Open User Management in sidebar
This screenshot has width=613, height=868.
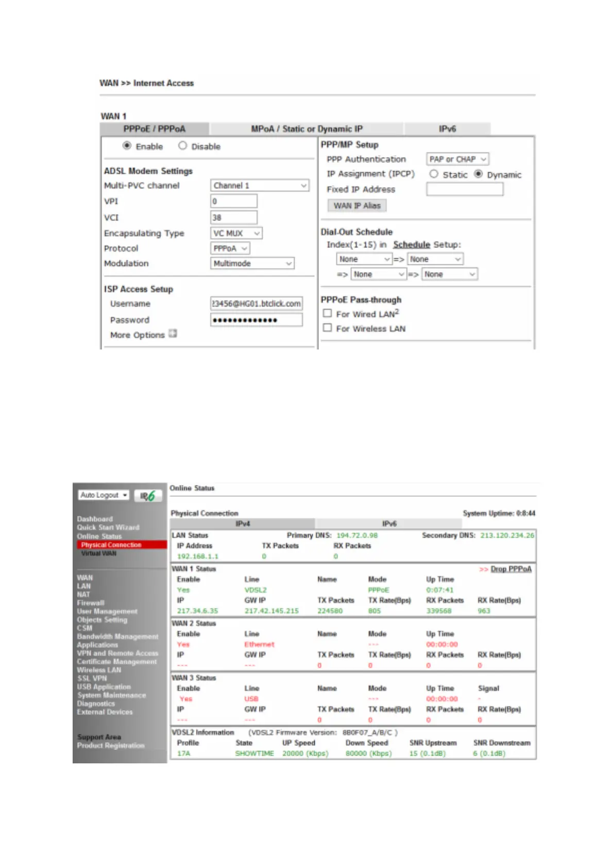pos(107,611)
